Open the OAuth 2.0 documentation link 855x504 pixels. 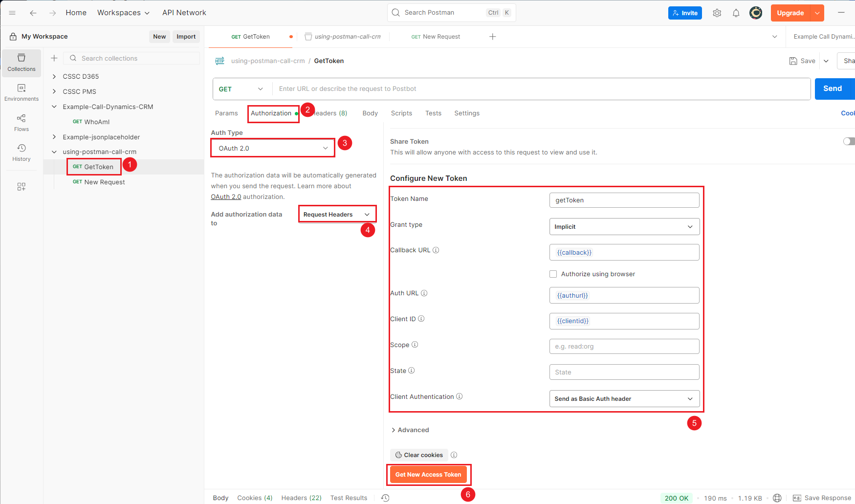(226, 197)
